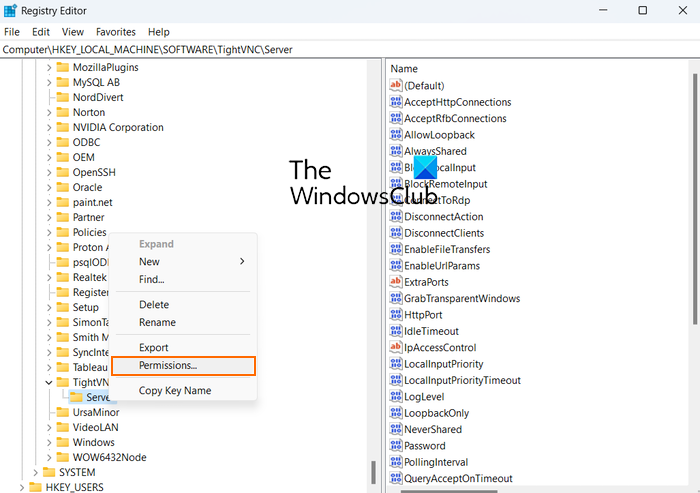The image size is (700, 493).
Task: Click the IpAccessControl string icon
Action: coord(396,347)
